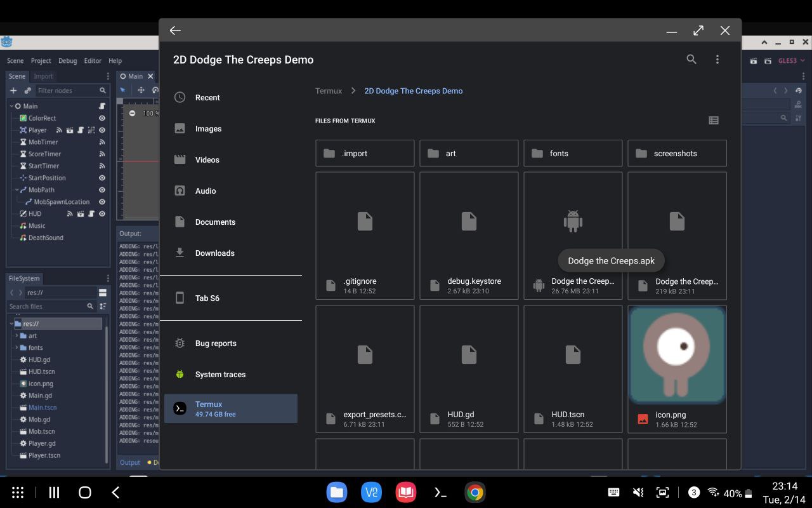Toggle split mode in Godot FileSystem dock

(x=102, y=293)
